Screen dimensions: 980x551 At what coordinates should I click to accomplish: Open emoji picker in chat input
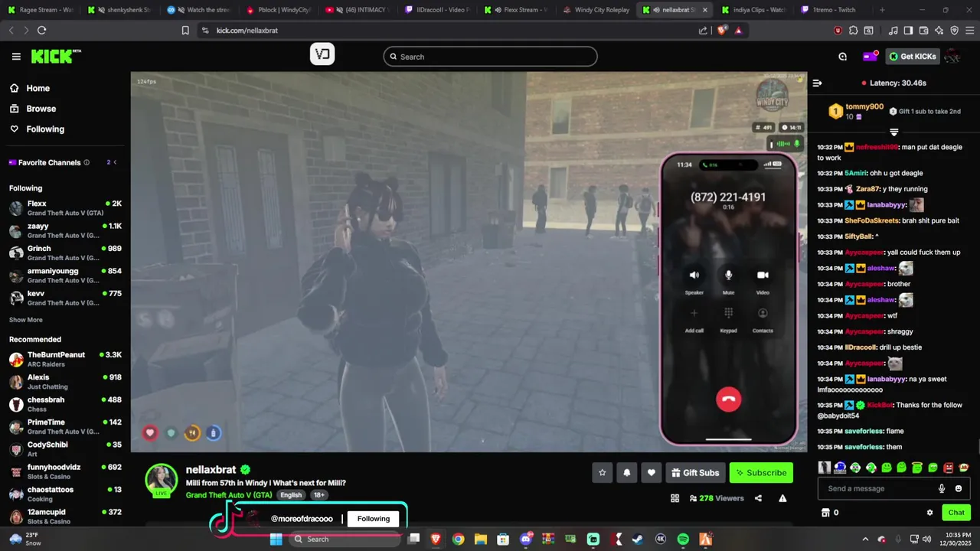click(959, 488)
